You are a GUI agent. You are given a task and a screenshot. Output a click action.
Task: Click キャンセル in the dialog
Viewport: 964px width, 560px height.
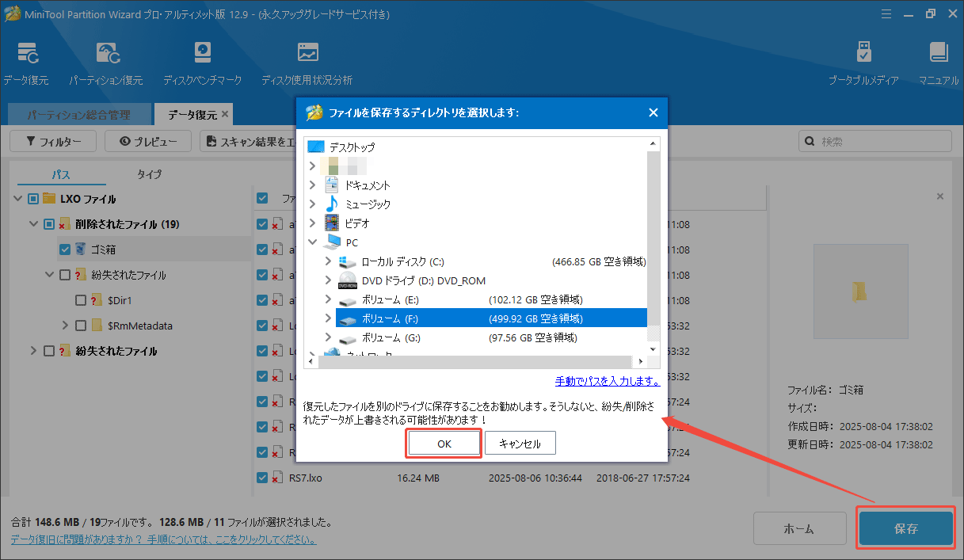coord(520,444)
